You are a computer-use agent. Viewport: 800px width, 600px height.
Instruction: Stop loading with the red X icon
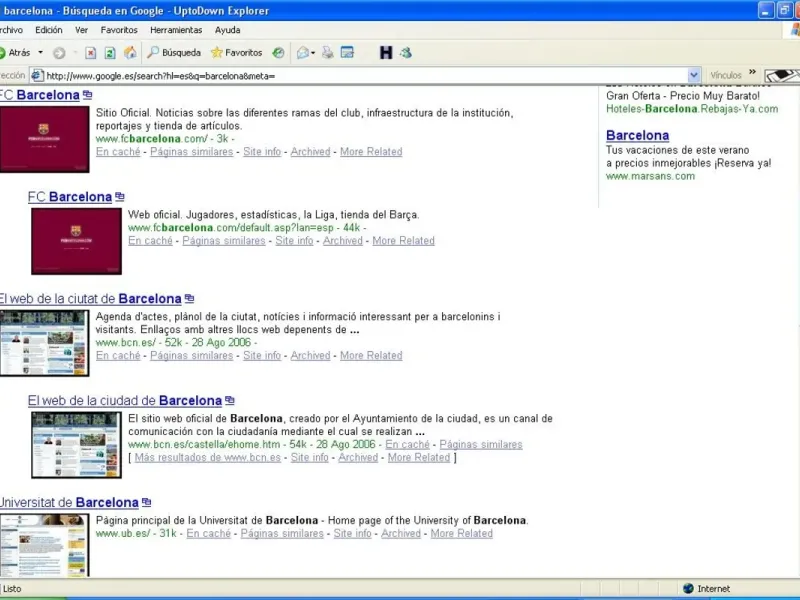(x=91, y=53)
